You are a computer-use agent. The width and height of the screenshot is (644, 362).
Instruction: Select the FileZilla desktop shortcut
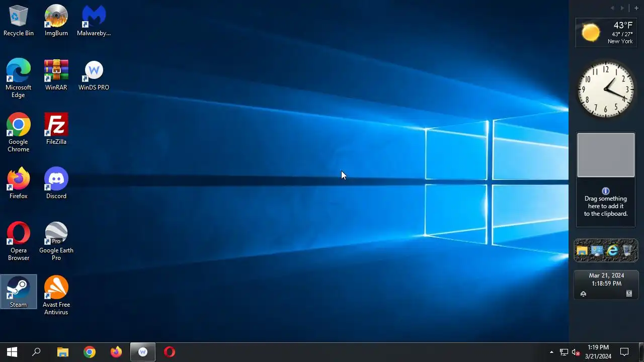coord(56,129)
